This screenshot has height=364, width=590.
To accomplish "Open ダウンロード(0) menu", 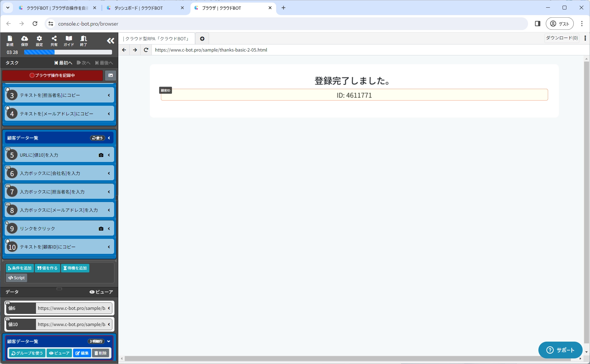I will 561,38.
